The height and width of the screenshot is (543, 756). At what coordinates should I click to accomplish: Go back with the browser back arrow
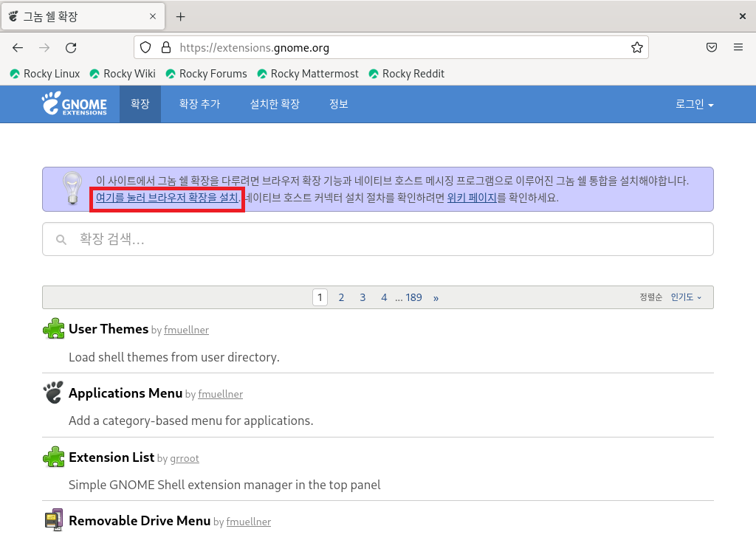pos(18,48)
